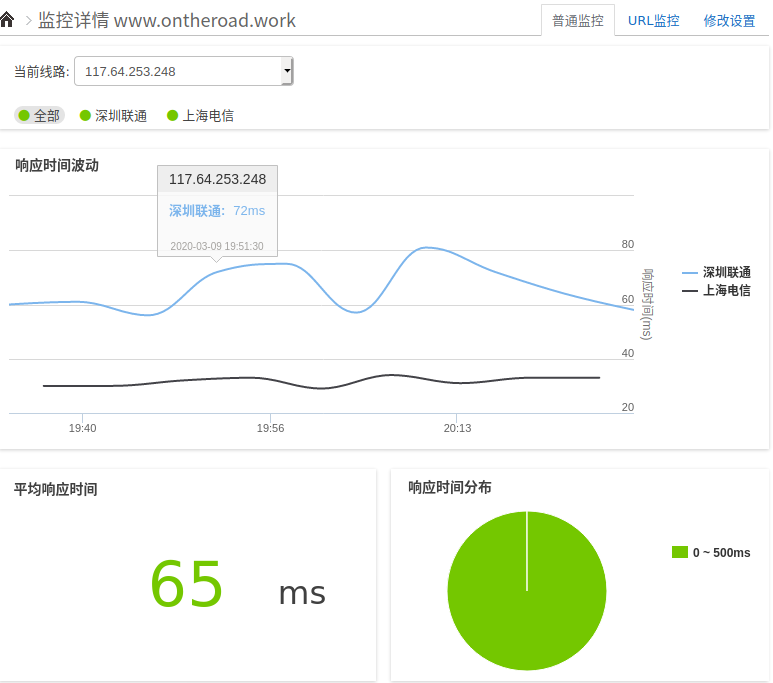Viewport: 773px width, 683px height.
Task: Click the blue 深圳联通 legend line marker
Action: [x=689, y=272]
